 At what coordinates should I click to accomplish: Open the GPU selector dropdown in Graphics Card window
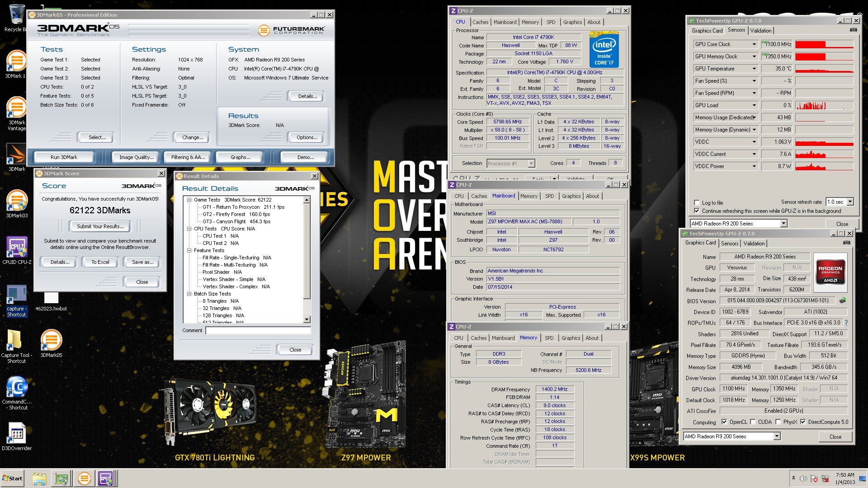point(777,436)
